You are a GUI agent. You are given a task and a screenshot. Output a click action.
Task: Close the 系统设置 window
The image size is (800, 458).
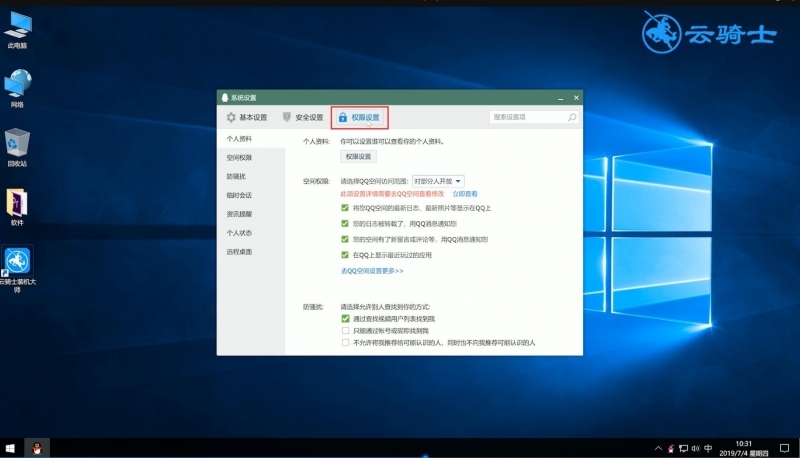tap(576, 98)
